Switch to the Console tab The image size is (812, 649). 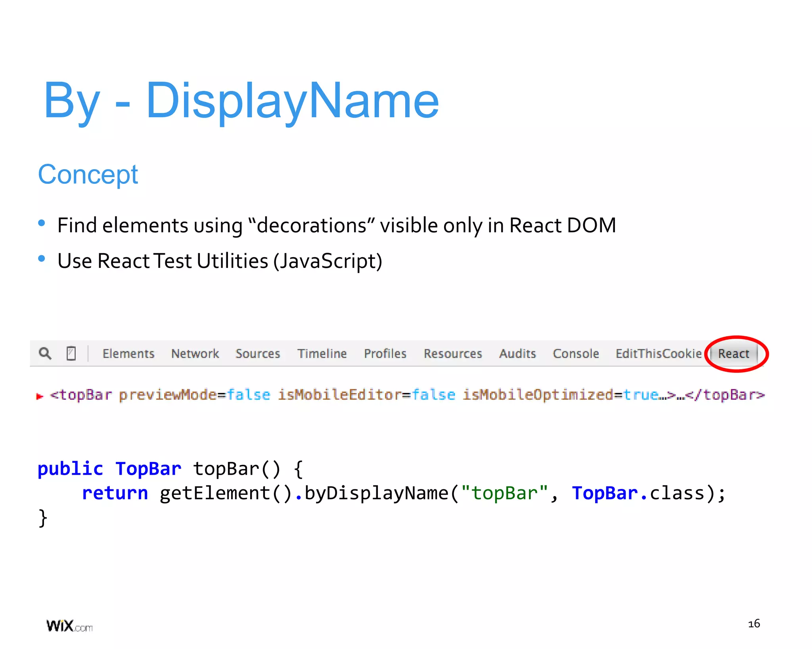pyautogui.click(x=576, y=353)
